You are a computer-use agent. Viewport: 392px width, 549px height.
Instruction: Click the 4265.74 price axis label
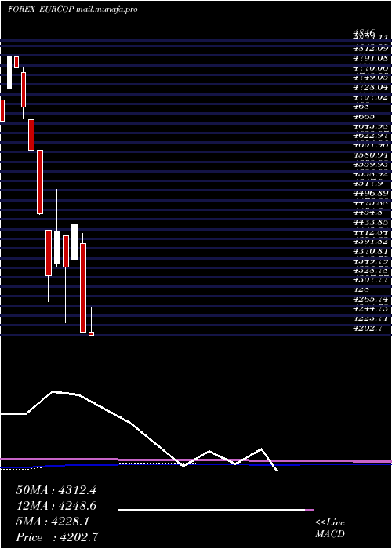(371, 300)
